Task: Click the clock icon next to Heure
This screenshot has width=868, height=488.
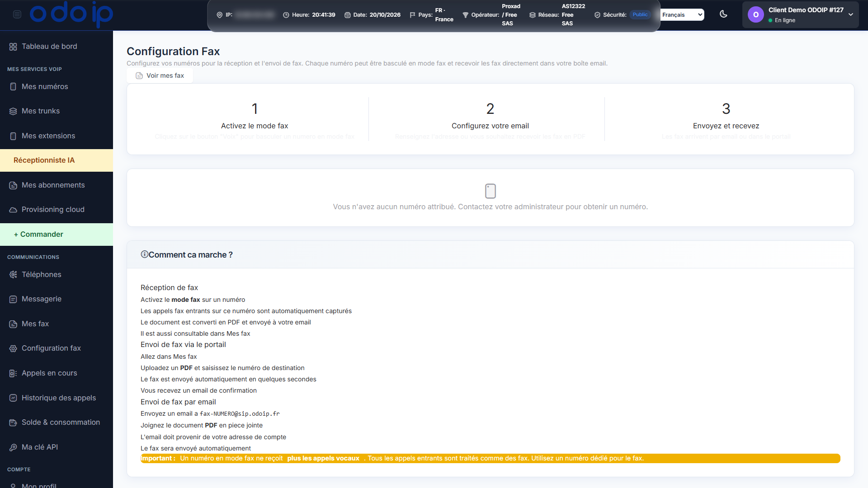Action: coord(286,15)
